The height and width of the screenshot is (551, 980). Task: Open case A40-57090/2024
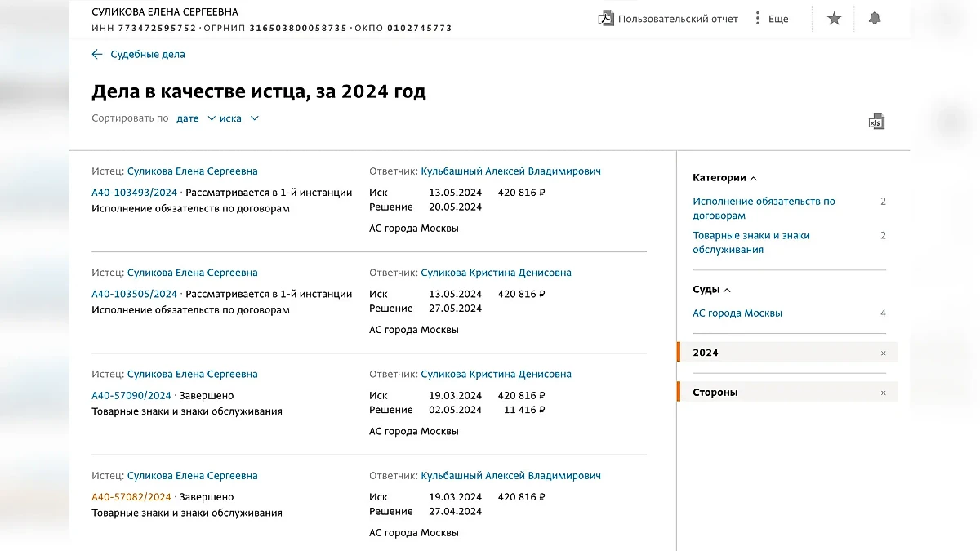131,395
